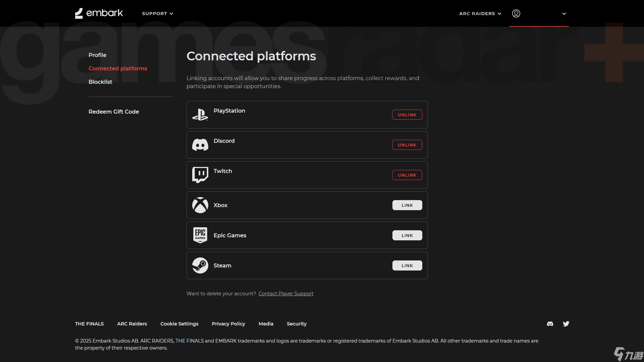
Task: Open the Profile section
Action: (x=97, y=55)
